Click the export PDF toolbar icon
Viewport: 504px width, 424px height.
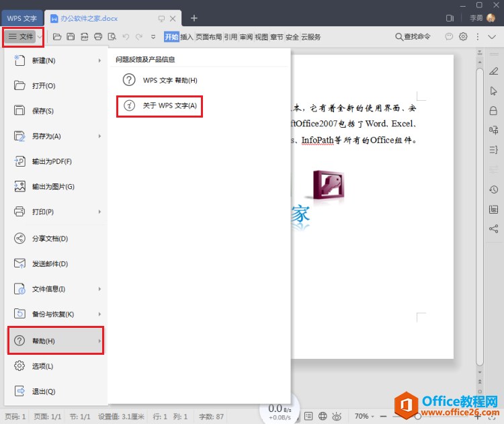pos(85,37)
